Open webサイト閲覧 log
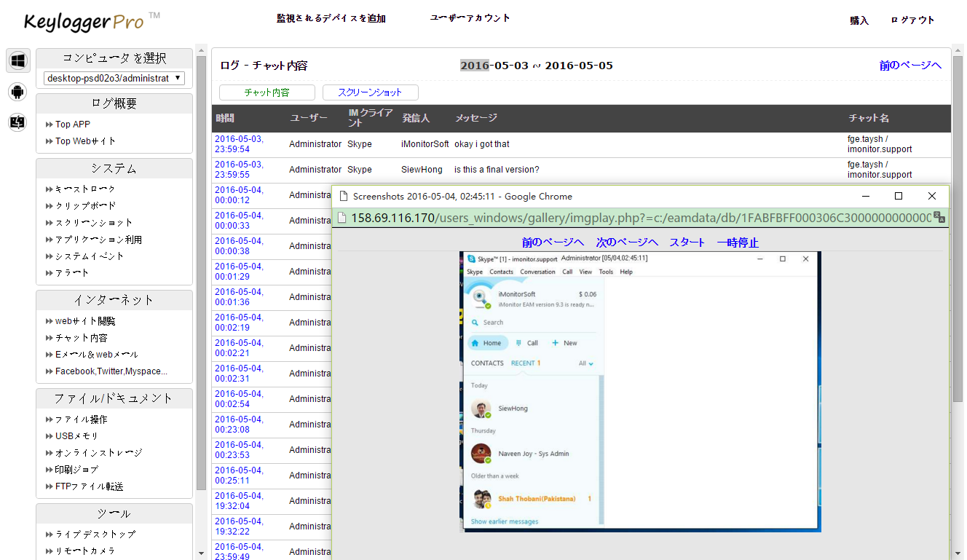The height and width of the screenshot is (560, 967). 85,321
